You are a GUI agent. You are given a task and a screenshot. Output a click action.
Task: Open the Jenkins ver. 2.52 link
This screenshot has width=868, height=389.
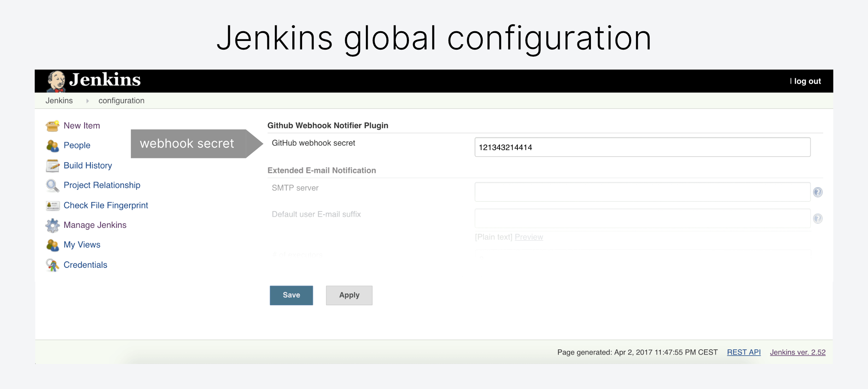798,352
